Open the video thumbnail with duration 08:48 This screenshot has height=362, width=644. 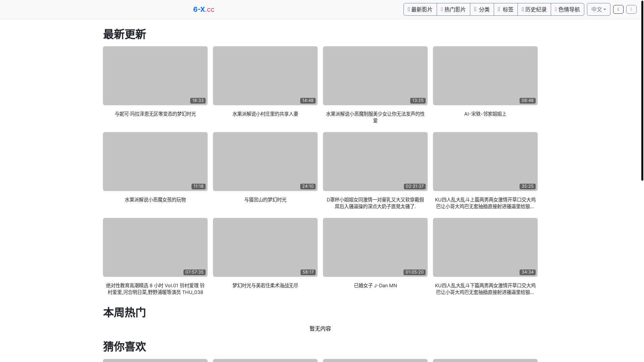click(485, 76)
